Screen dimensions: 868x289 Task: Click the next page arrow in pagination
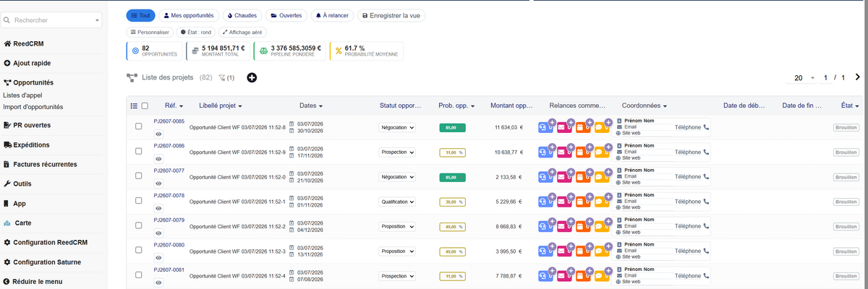[x=858, y=77]
